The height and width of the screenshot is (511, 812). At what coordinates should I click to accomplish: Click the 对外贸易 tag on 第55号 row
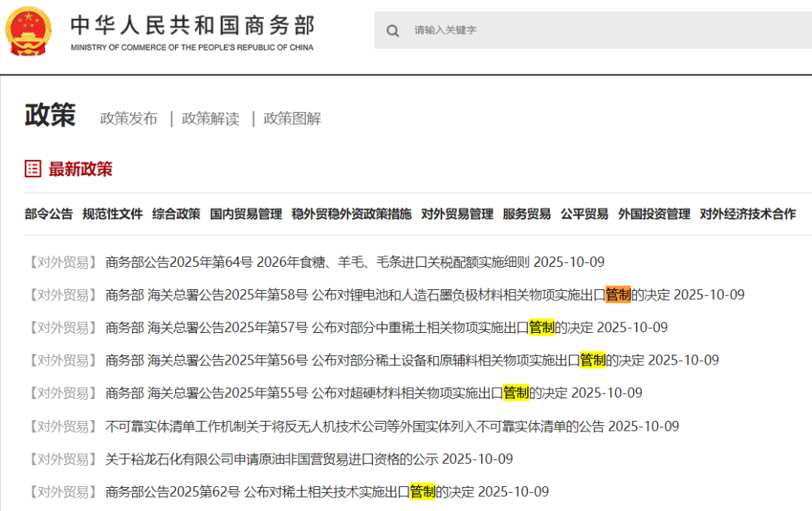click(x=63, y=393)
